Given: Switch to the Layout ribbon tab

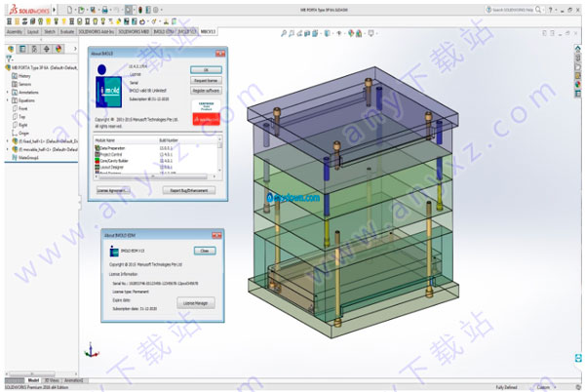Looking at the screenshot, I should [x=33, y=32].
